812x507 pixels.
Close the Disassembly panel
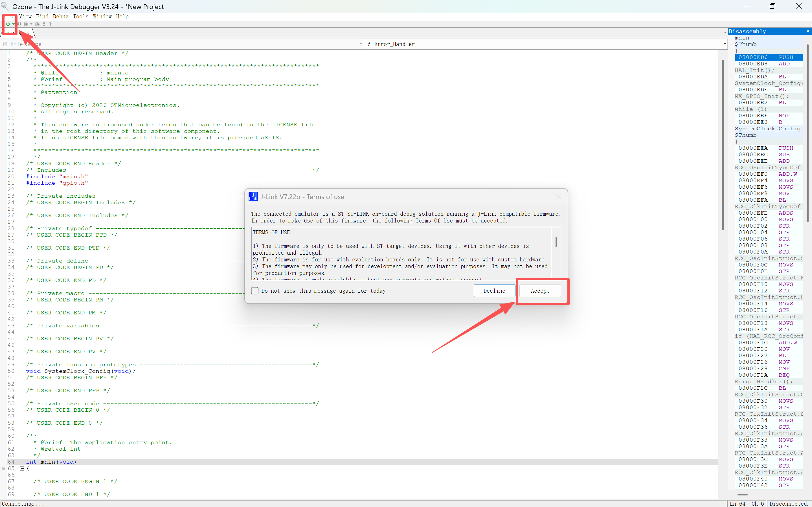pyautogui.click(x=808, y=31)
